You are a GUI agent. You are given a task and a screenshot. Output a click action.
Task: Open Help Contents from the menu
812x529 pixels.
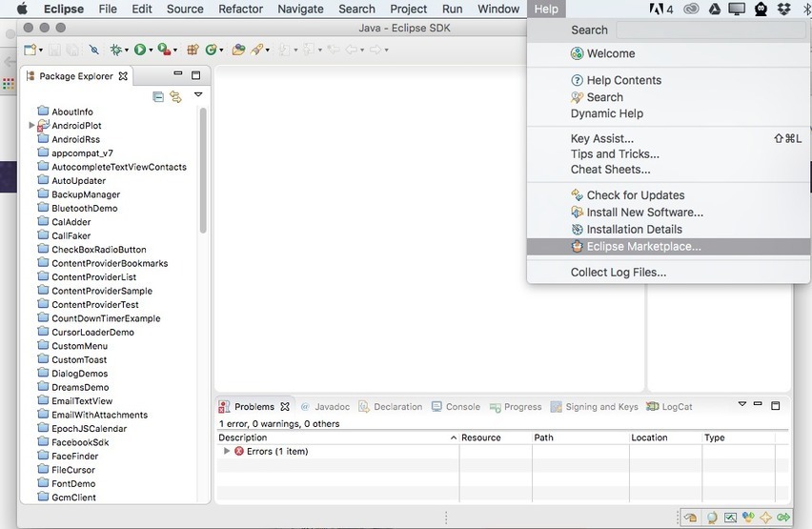[668, 80]
